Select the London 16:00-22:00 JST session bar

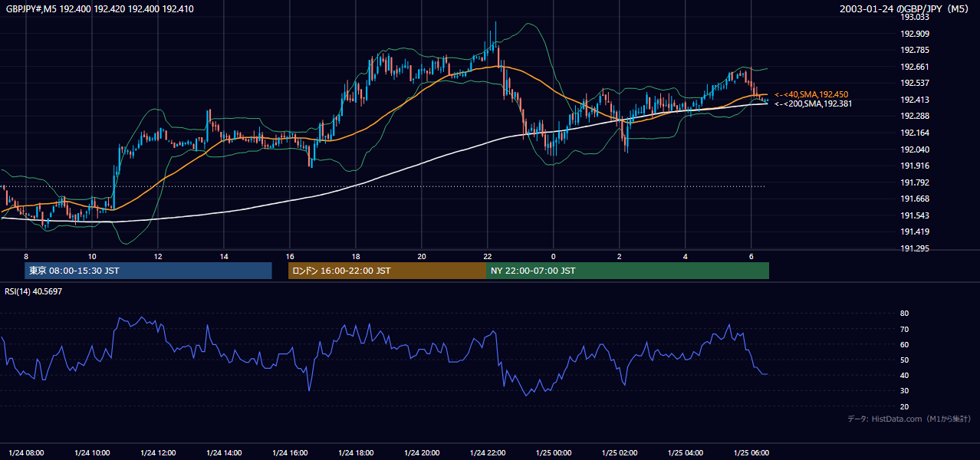[387, 271]
